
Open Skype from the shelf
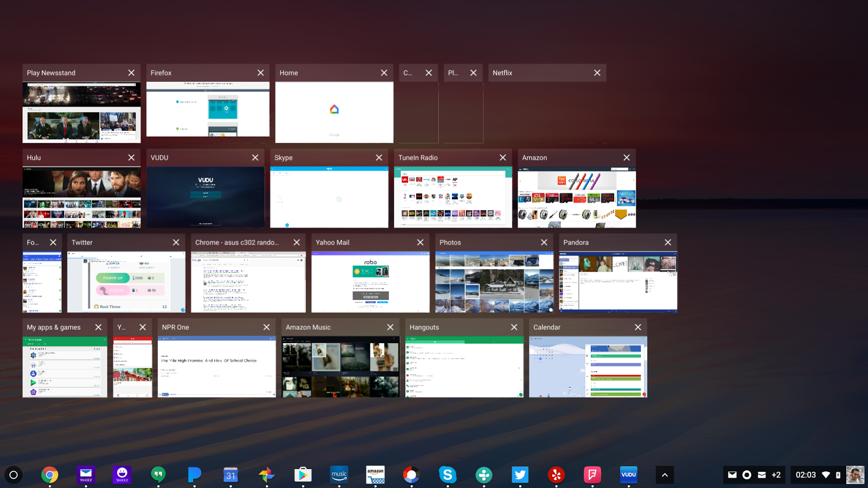click(x=448, y=475)
